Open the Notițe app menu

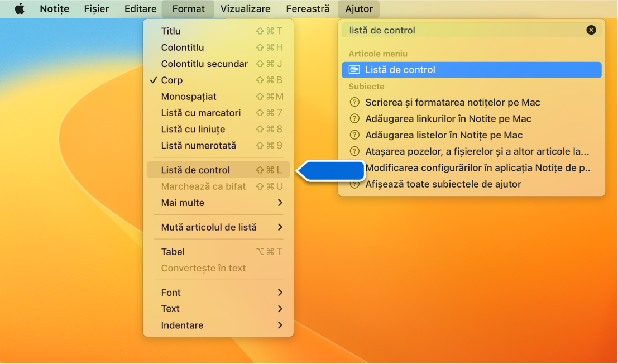click(x=54, y=9)
